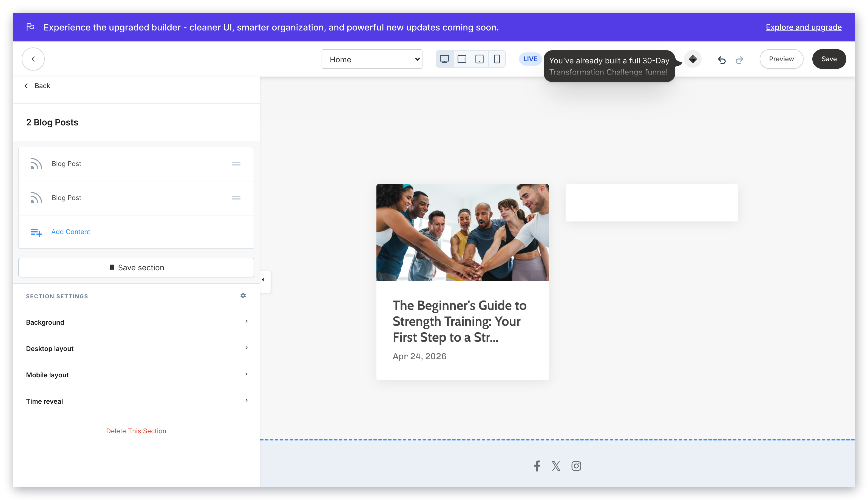The image size is (868, 500).
Task: Click the flag icon in banner
Action: [x=30, y=27]
